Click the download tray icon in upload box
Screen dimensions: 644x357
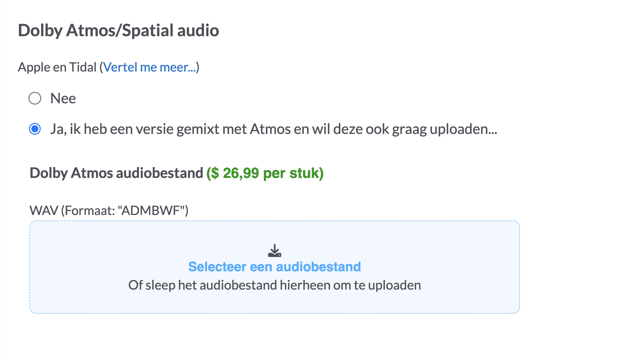coord(274,251)
